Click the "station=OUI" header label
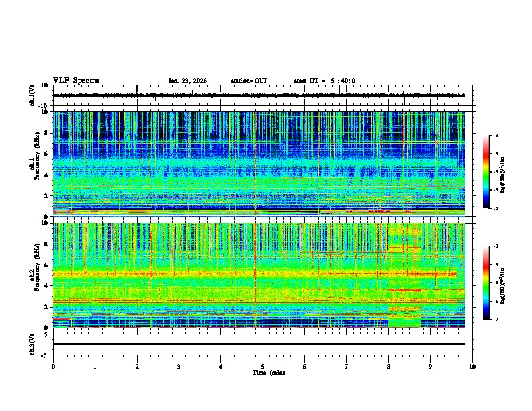This screenshot has height=411, width=532. point(249,81)
